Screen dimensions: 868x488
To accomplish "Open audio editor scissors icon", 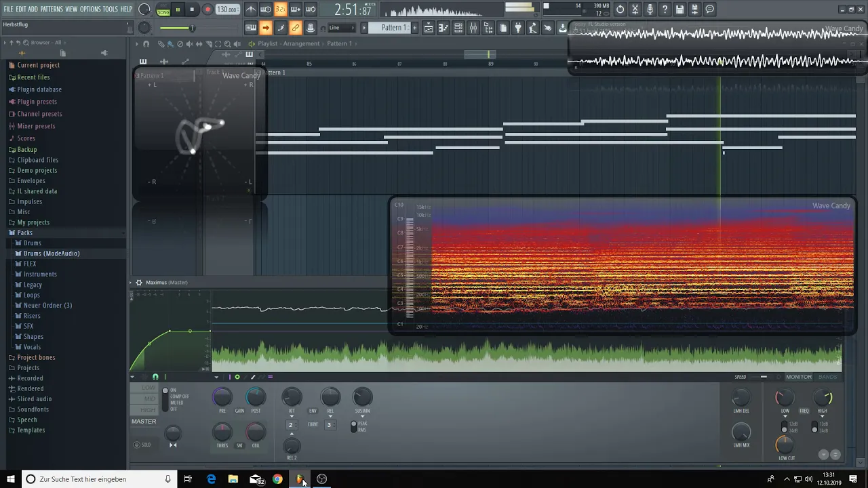I will tap(635, 9).
